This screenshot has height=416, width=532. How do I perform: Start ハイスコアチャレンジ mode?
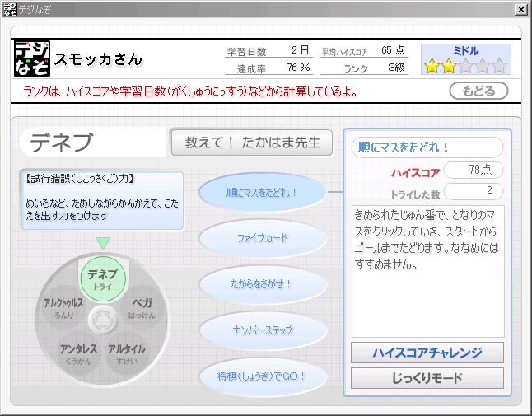point(427,353)
